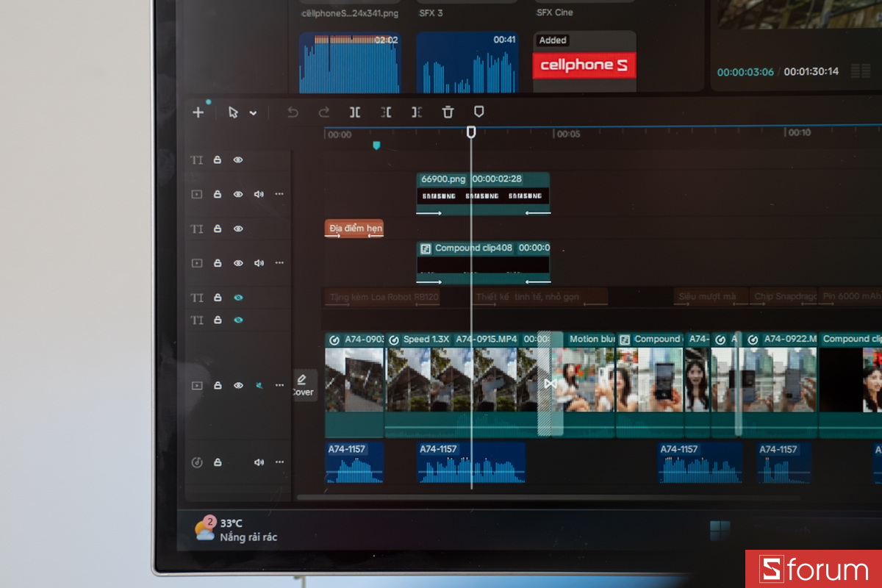Select the arrow pointer tool

233,112
